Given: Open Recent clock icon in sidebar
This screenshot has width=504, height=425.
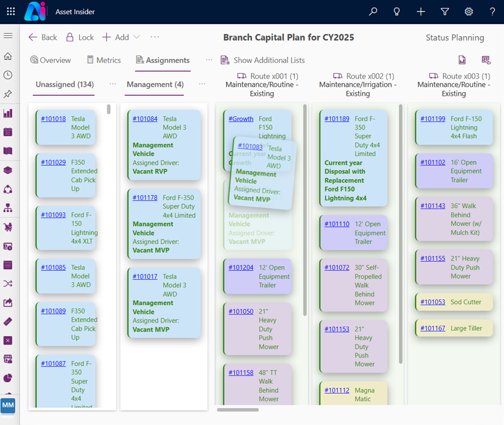Looking at the screenshot, I should click(8, 75).
